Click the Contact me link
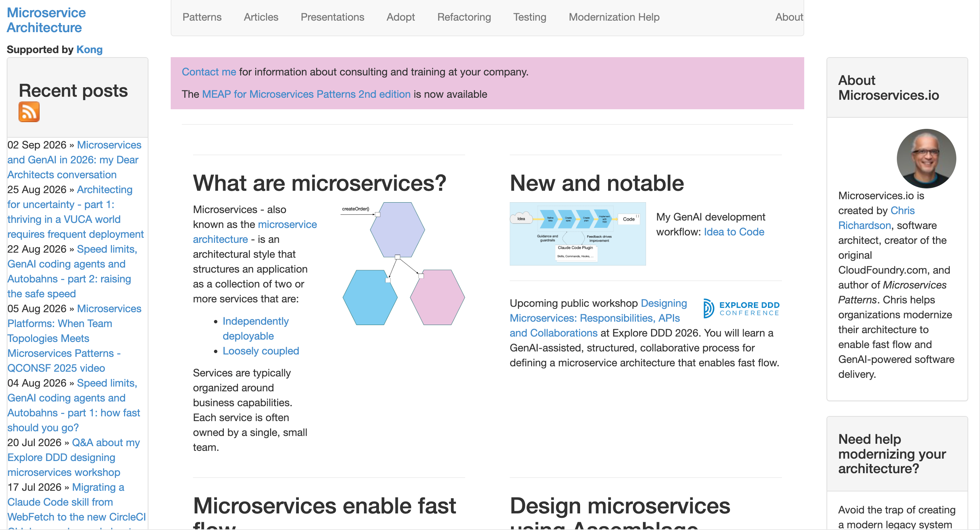This screenshot has height=530, width=980. (x=209, y=72)
